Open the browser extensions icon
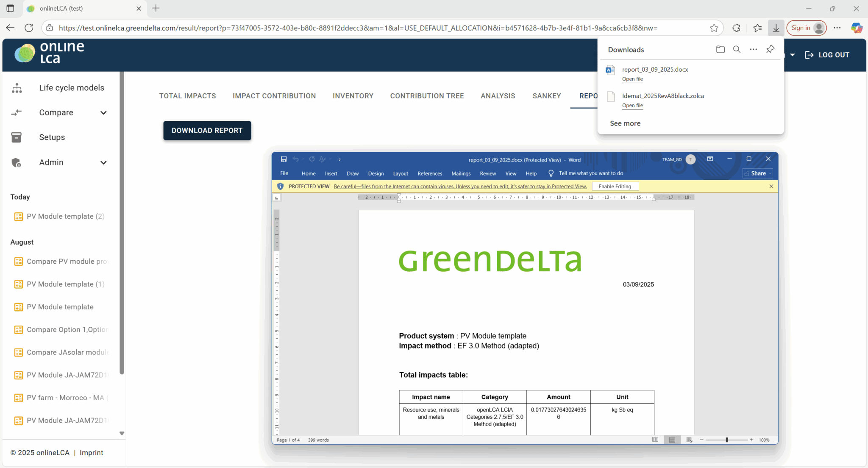The width and height of the screenshot is (868, 468). point(737,28)
